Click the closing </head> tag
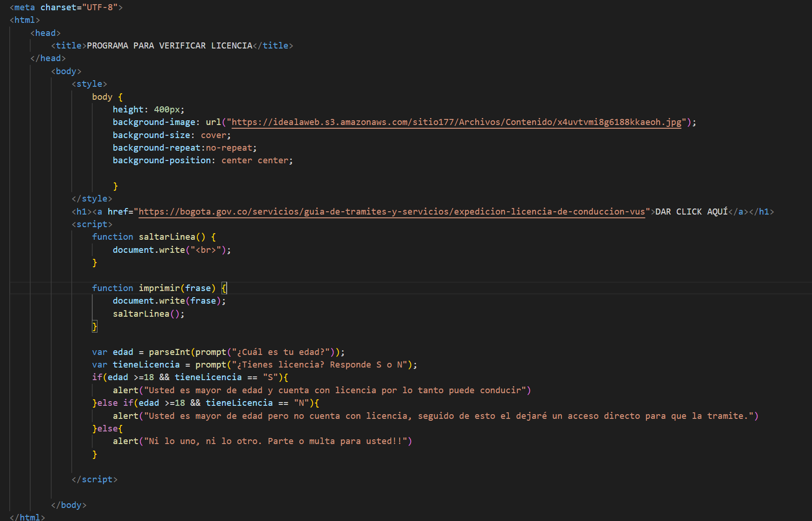 tap(48, 58)
